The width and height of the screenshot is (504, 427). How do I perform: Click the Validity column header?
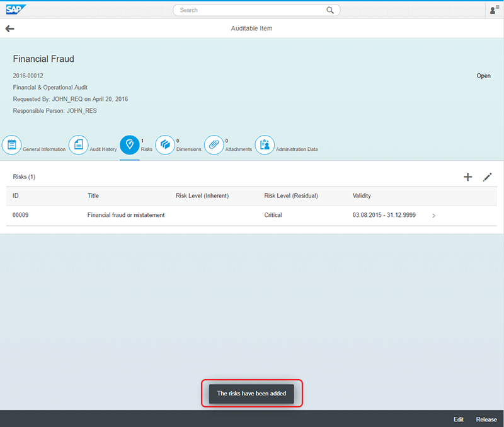362,196
